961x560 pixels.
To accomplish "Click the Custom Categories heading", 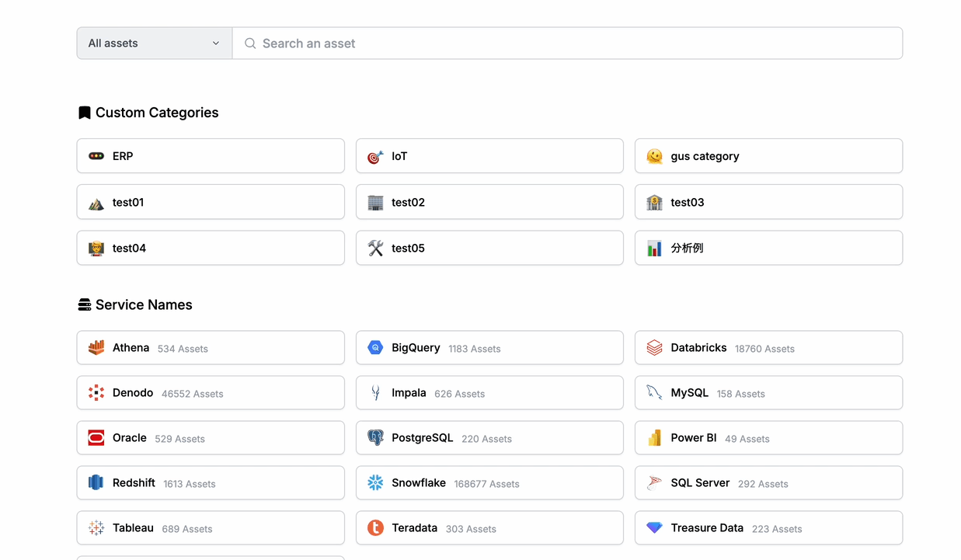I will click(157, 113).
